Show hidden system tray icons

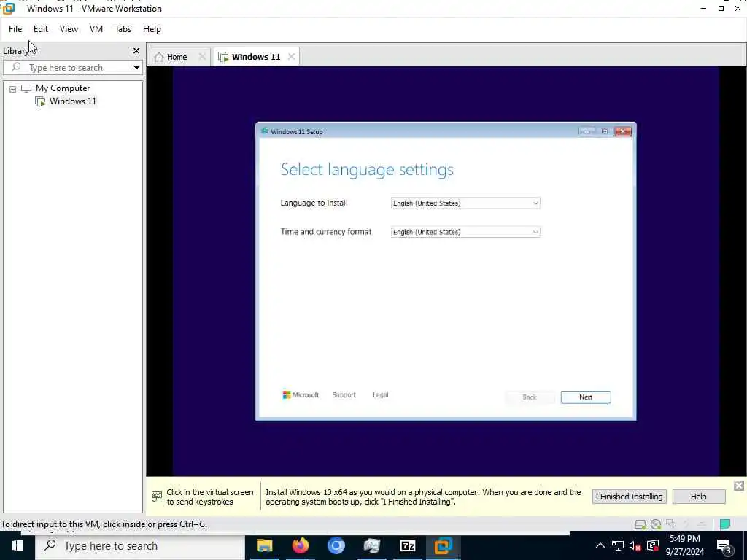(600, 545)
